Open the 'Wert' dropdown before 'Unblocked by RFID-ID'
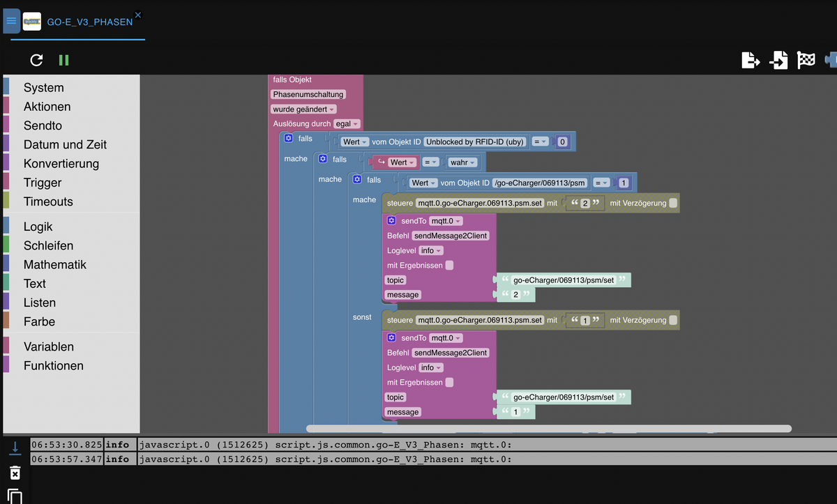Screen dimensions: 837x504 click(x=355, y=142)
